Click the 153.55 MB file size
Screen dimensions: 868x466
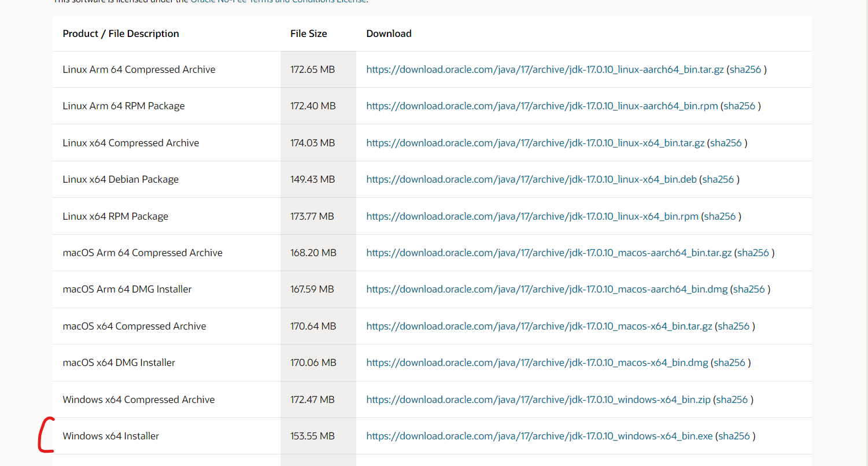click(x=313, y=436)
